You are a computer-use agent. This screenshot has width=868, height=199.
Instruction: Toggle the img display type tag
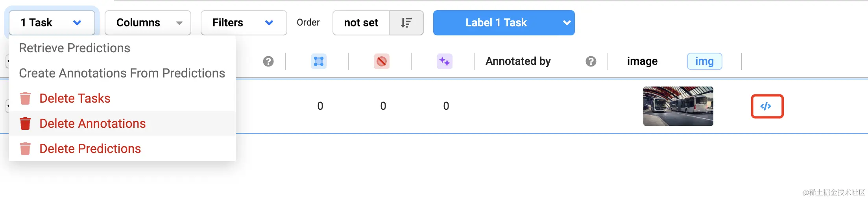704,61
